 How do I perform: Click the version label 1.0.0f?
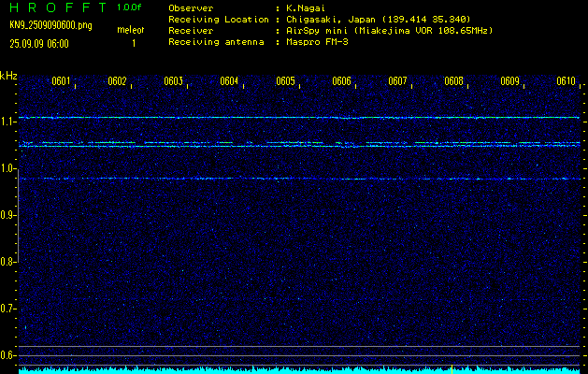click(129, 7)
